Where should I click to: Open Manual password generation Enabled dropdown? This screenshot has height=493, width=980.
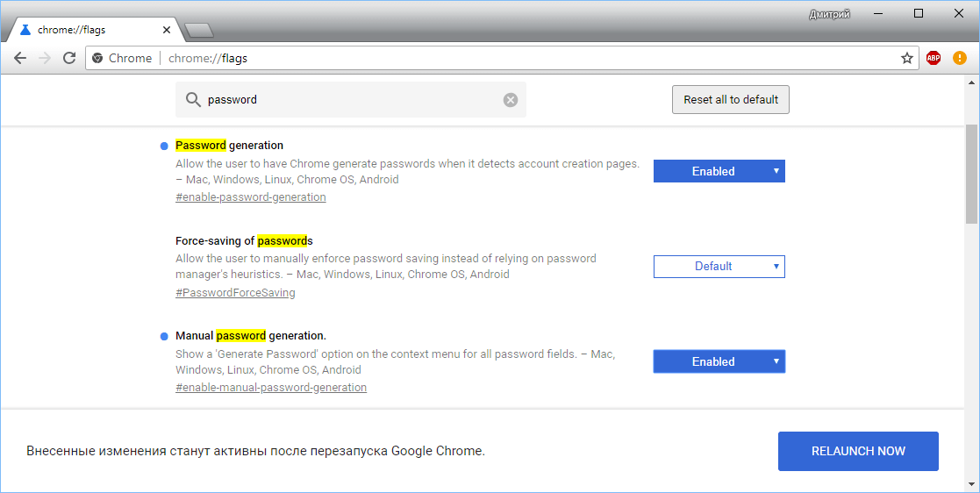pos(719,361)
